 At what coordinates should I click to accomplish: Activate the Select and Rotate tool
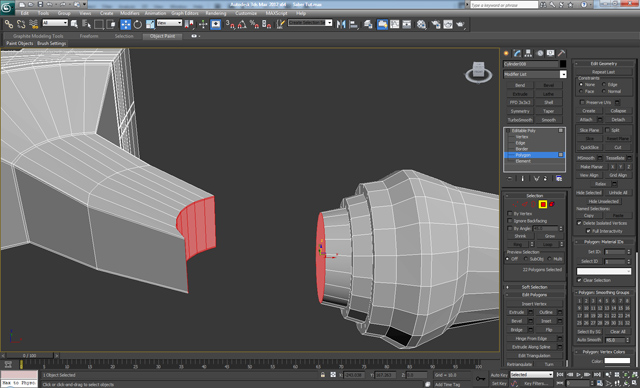tap(138, 24)
